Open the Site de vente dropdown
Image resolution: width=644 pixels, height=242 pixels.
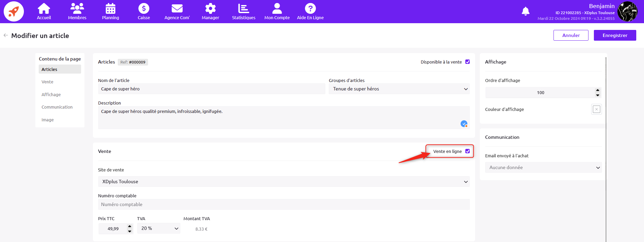(x=284, y=182)
